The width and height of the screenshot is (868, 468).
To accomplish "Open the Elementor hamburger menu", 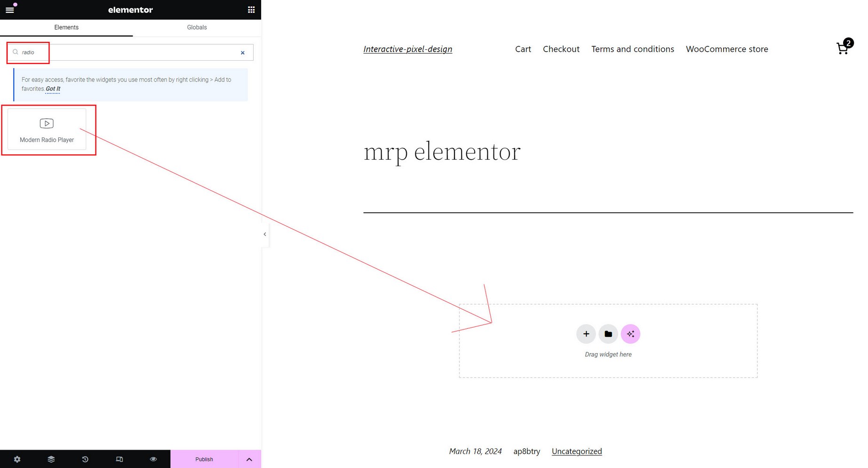I will pyautogui.click(x=10, y=10).
